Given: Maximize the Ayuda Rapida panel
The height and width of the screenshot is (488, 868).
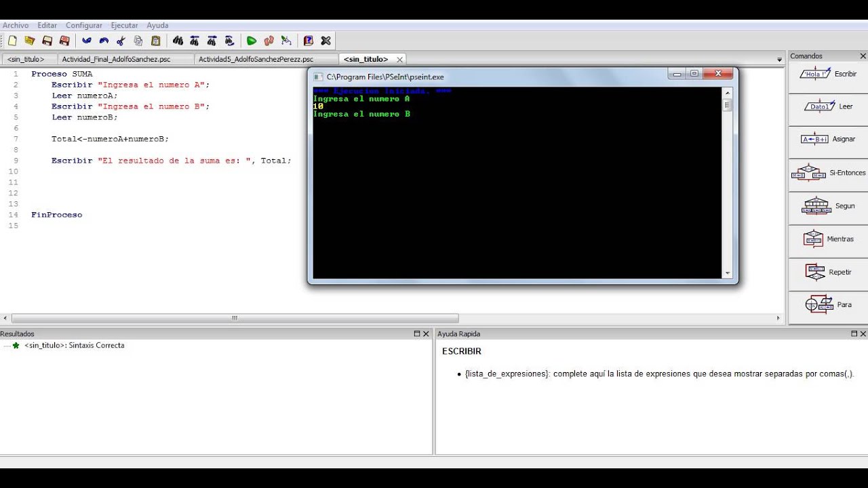Looking at the screenshot, I should pos(854,334).
